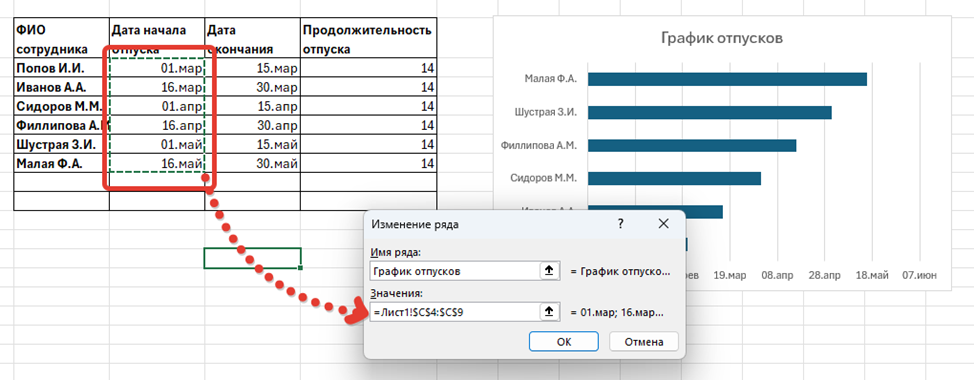This screenshot has width=974, height=380.
Task: Click the range selector icon next to Значения
Action: pos(549,312)
